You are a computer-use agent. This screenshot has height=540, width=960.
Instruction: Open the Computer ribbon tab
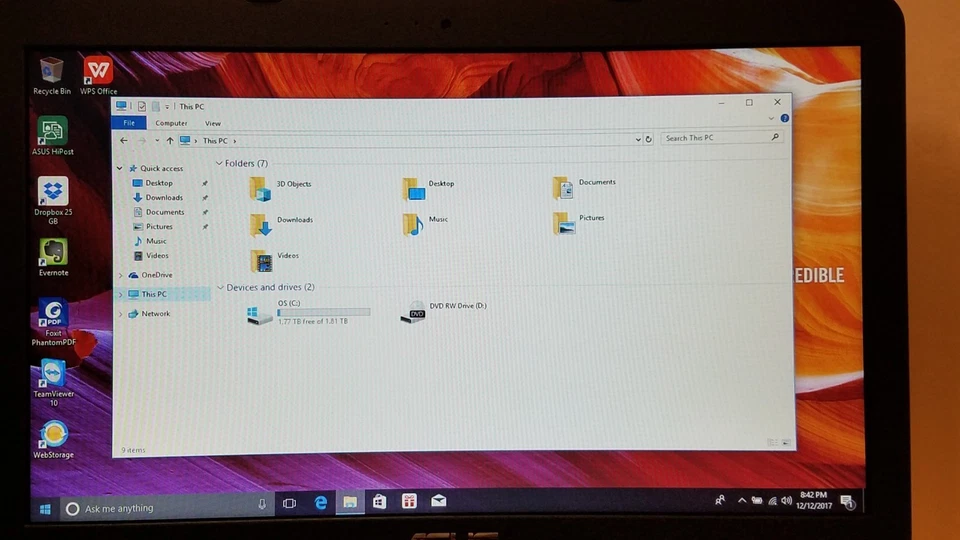(171, 123)
